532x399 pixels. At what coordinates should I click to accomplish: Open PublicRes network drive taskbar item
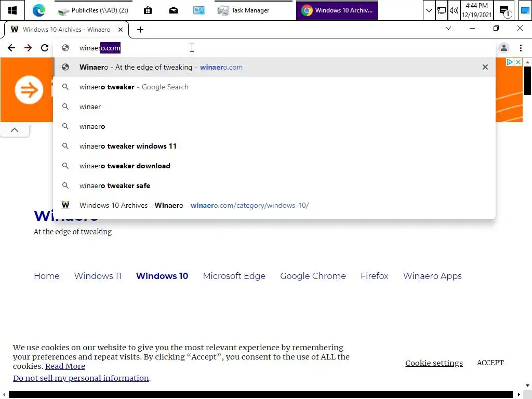[x=94, y=10]
